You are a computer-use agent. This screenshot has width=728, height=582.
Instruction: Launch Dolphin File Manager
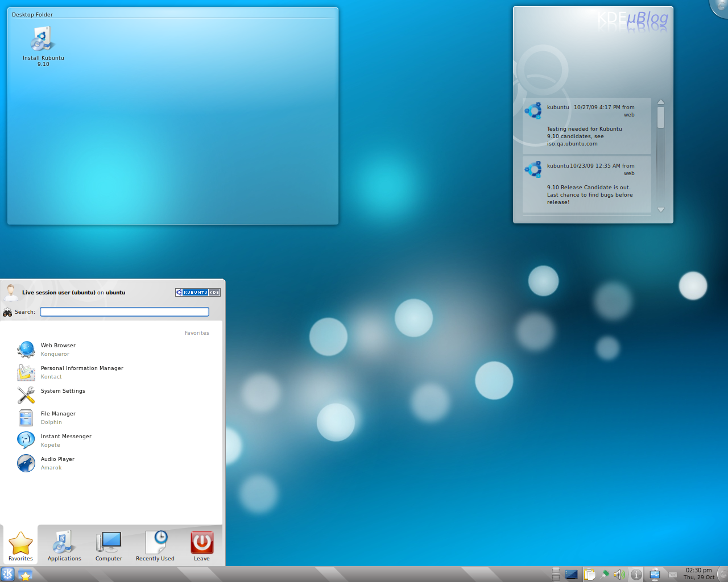[113, 418]
